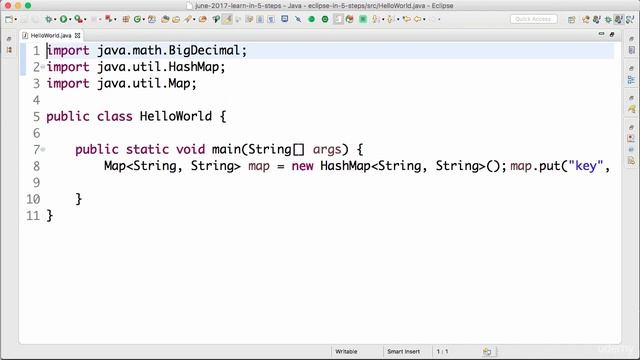Click the Debug bug icon
Viewport: 640px width, 360px height.
click(49, 19)
